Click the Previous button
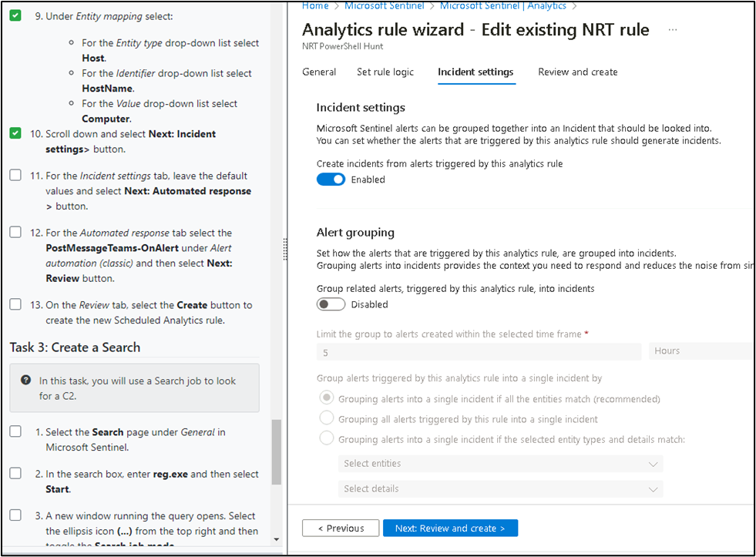This screenshot has width=756, height=557. (340, 528)
